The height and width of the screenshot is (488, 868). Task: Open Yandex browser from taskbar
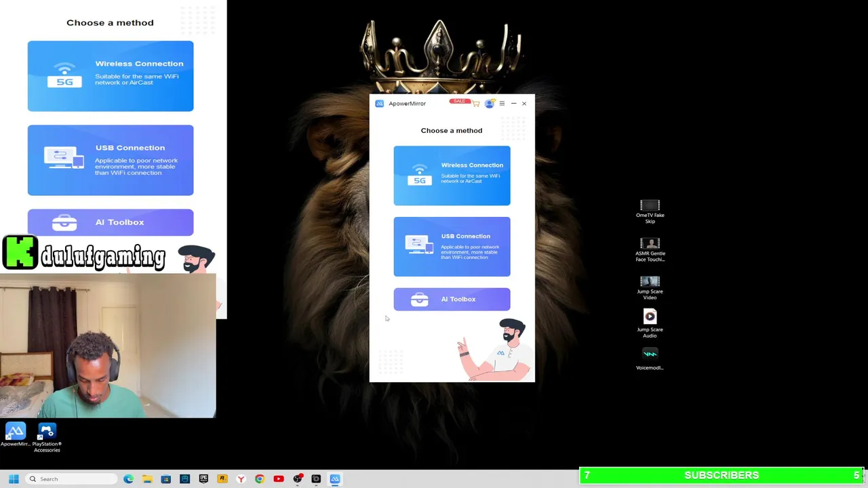click(x=241, y=479)
